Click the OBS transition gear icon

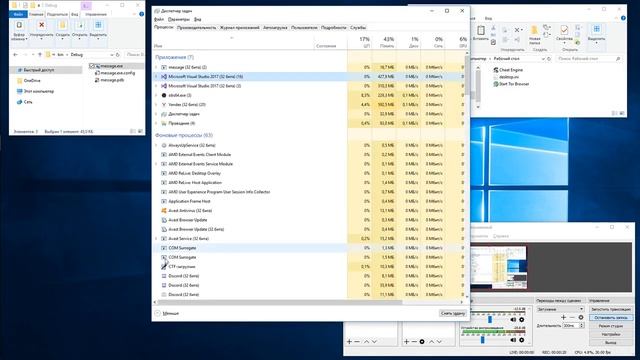tap(580, 317)
